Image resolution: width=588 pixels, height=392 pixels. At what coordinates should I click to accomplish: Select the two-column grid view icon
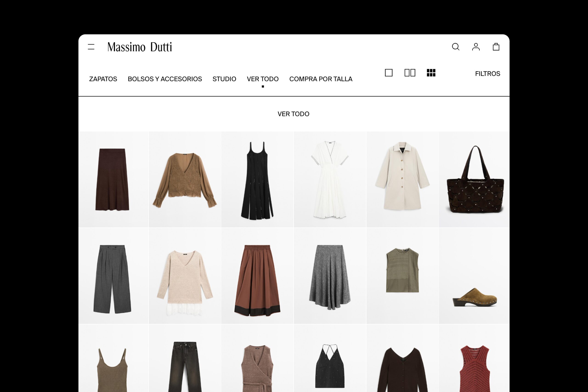point(410,73)
